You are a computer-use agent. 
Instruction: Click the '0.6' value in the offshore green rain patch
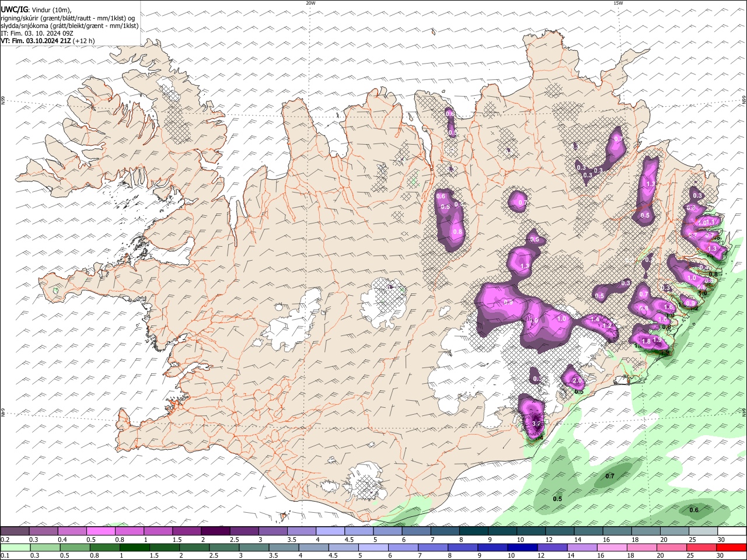(x=694, y=510)
